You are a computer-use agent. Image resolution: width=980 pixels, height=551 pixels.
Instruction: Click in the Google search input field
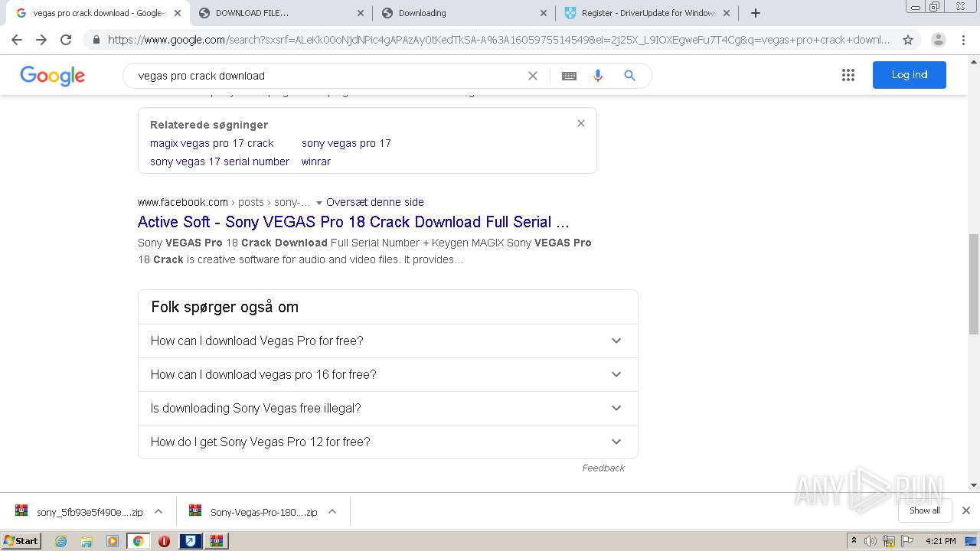329,76
